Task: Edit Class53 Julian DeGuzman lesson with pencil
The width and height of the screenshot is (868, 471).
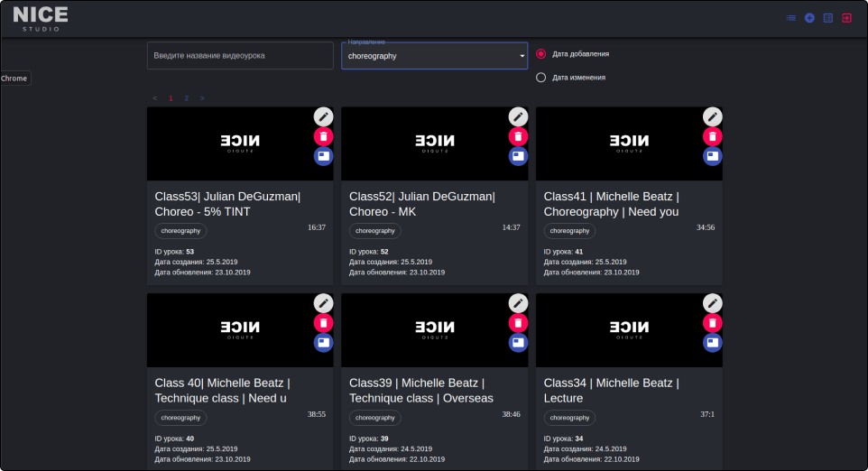Action: point(323,116)
